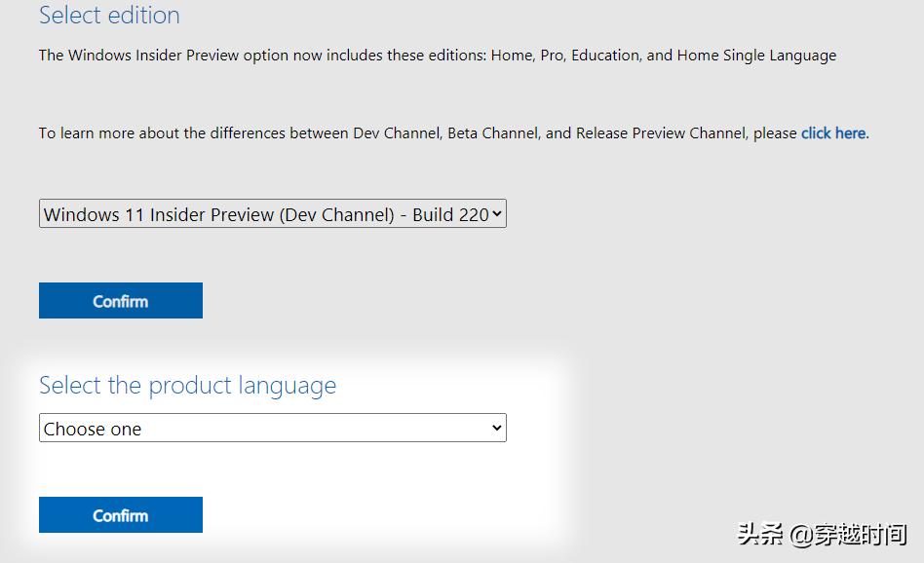Screen dimensions: 924x563
Task: Click the word "Pro," in the editions sentence
Action: point(553,55)
